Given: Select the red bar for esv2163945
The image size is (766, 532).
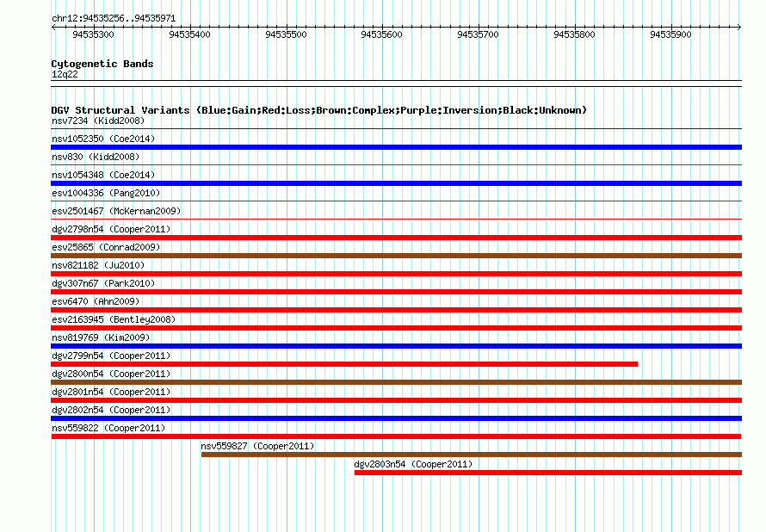Looking at the screenshot, I should 396,328.
